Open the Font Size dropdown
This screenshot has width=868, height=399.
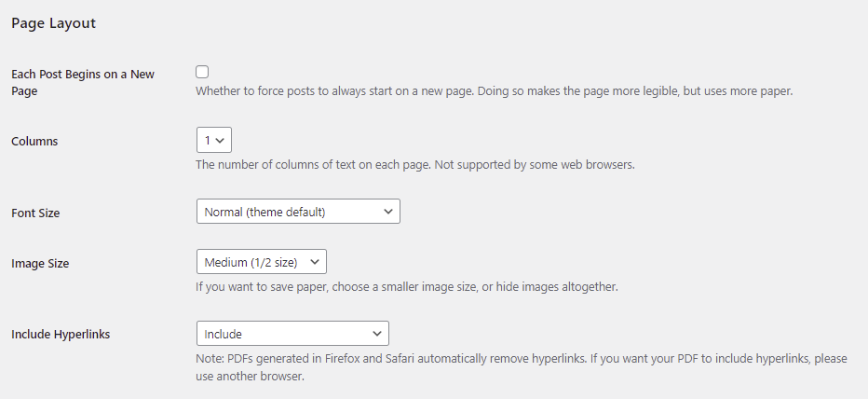(297, 212)
